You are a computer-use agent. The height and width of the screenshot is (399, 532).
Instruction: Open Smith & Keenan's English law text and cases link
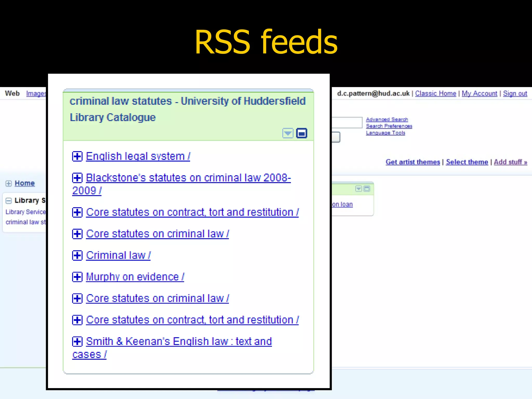[x=172, y=348]
